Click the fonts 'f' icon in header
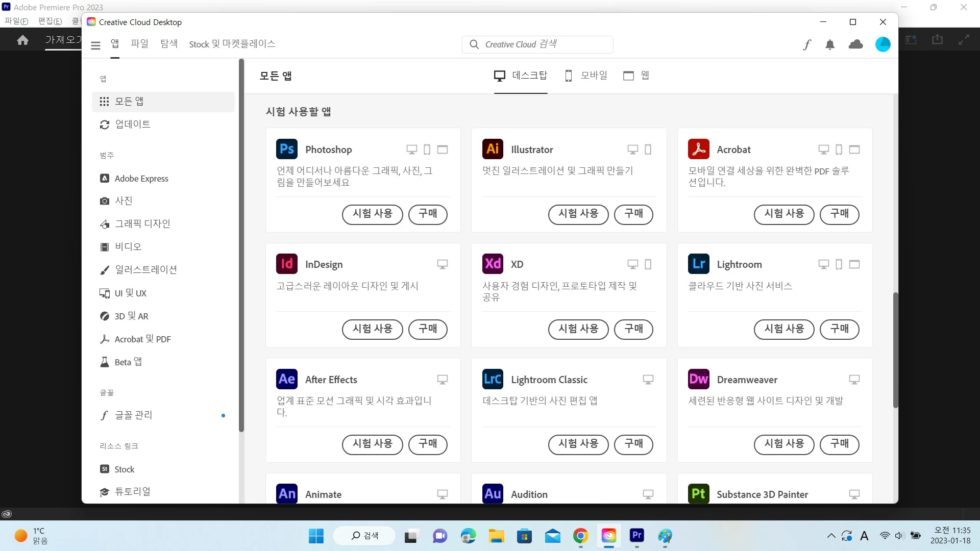Image resolution: width=980 pixels, height=551 pixels. [x=807, y=45]
